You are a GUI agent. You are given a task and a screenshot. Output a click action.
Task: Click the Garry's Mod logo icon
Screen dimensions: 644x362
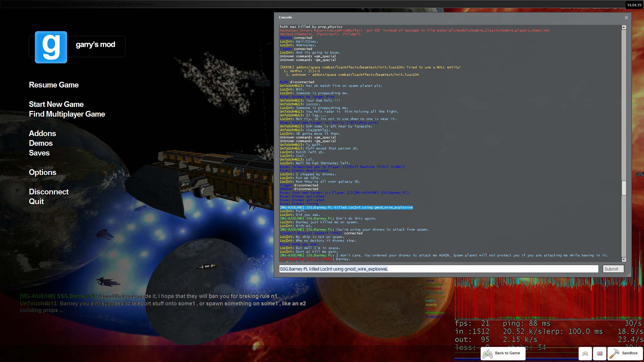51,47
